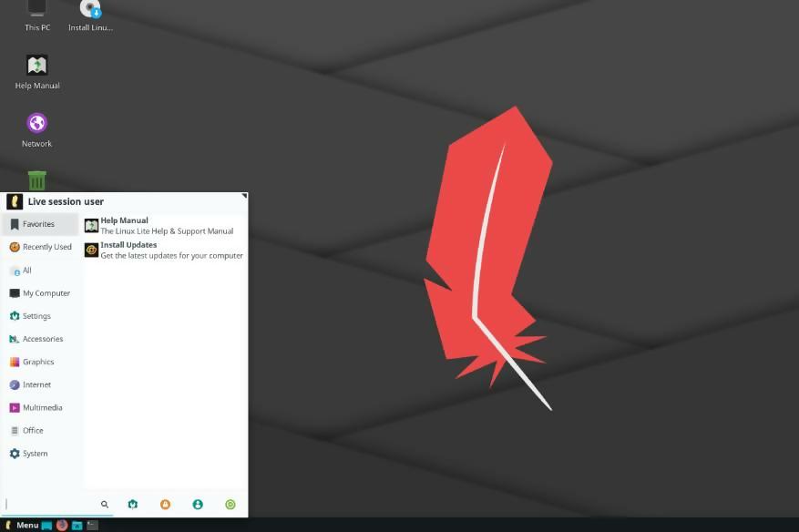Open the Internet category

tap(40, 385)
